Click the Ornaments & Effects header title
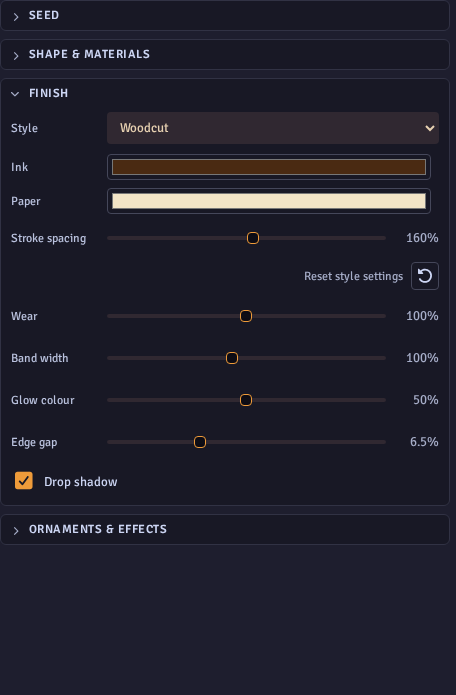 [x=97, y=529]
